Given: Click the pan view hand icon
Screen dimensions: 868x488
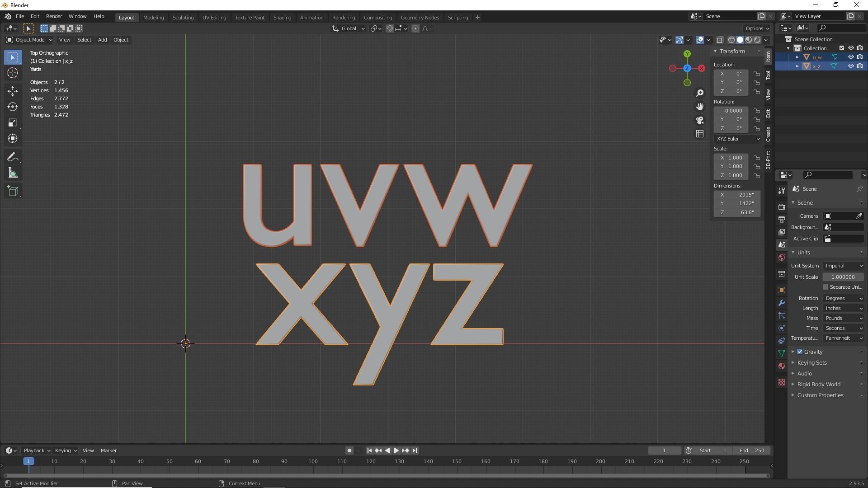Looking at the screenshot, I should [700, 107].
